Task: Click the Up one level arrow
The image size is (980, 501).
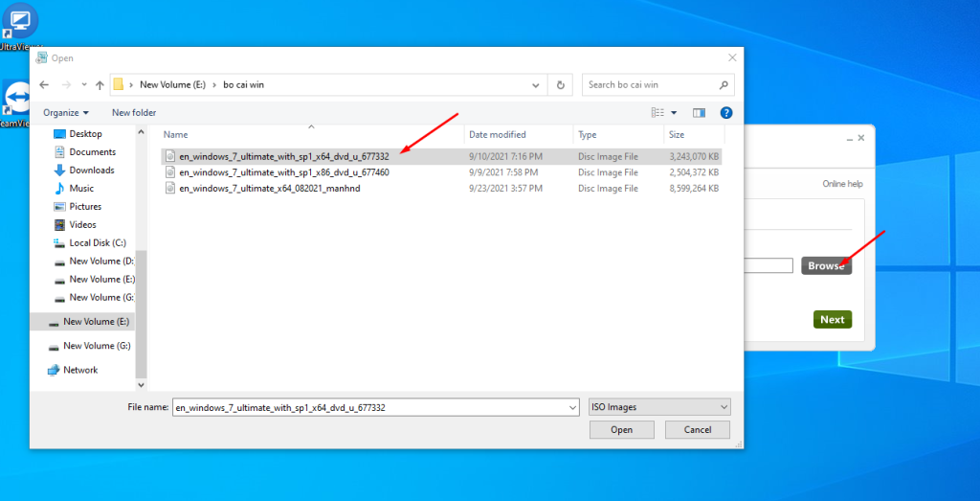Action: pos(100,84)
